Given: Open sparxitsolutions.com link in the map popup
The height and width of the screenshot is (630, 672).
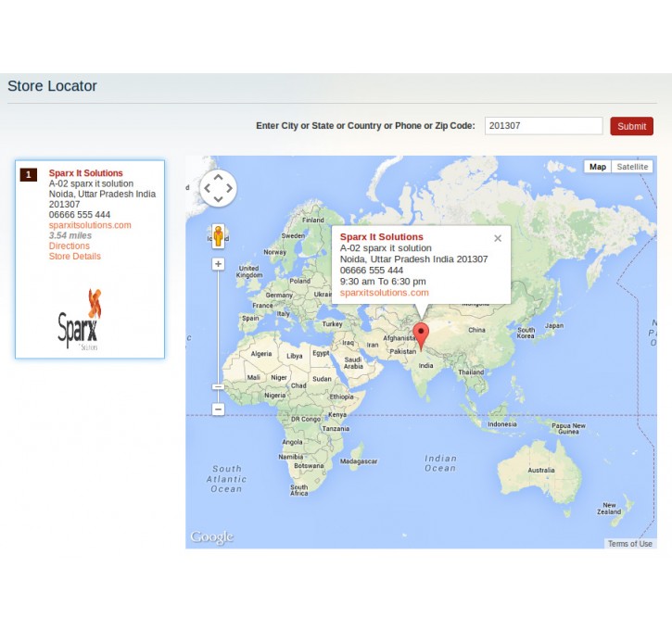Looking at the screenshot, I should click(x=384, y=293).
